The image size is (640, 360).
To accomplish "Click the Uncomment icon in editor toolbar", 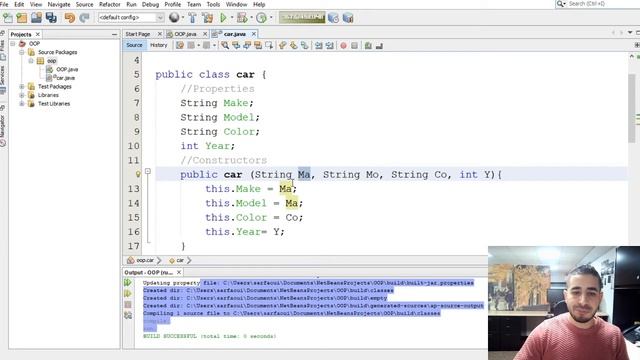I will point(379,46).
